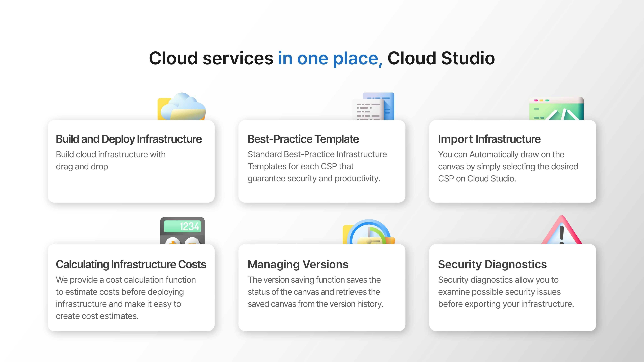Click the 'The version saving function saves the status' description
Image resolution: width=644 pixels, height=362 pixels.
[315, 292]
